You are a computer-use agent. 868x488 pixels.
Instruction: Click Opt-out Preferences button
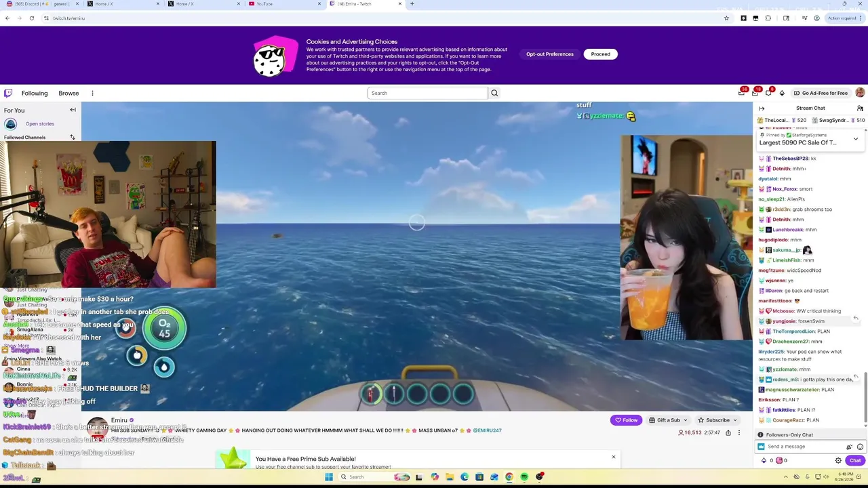[550, 54]
